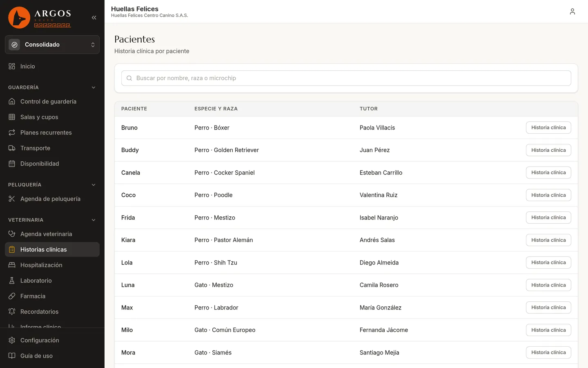The width and height of the screenshot is (588, 368).
Task: Click the Agenda veterinaria stethoscope icon
Action: pos(12,234)
